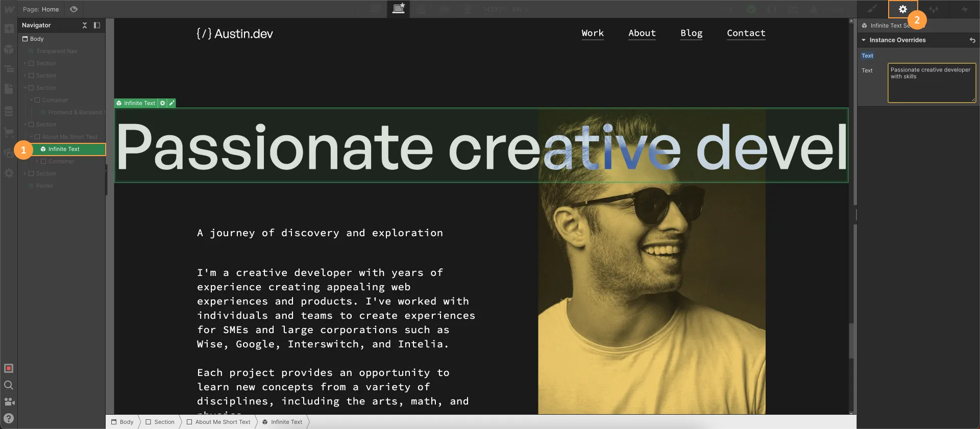This screenshot has height=429, width=980.
Task: Click the Search magnifier icon in left sidebar
Action: coord(9,385)
